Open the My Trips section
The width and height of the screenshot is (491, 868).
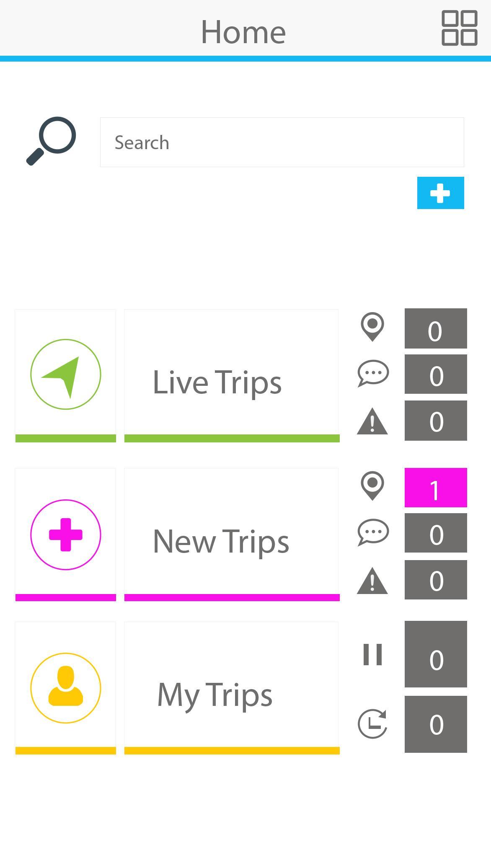coord(231,688)
